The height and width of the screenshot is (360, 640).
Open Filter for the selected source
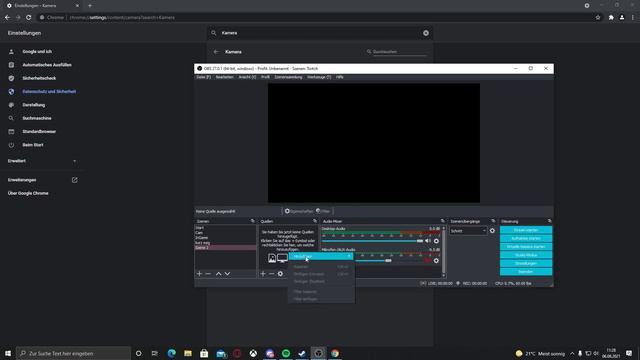(323, 211)
